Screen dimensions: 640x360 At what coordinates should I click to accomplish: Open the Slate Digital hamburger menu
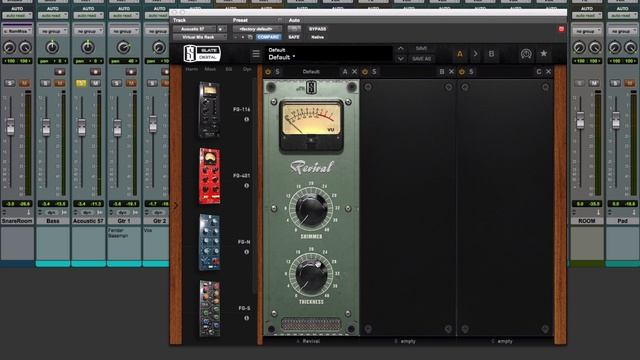256,54
